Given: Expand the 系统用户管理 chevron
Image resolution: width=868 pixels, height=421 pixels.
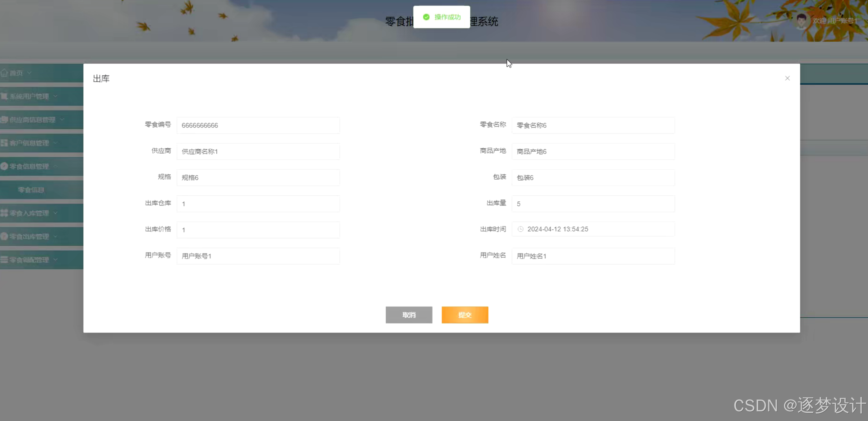Looking at the screenshot, I should coord(55,96).
